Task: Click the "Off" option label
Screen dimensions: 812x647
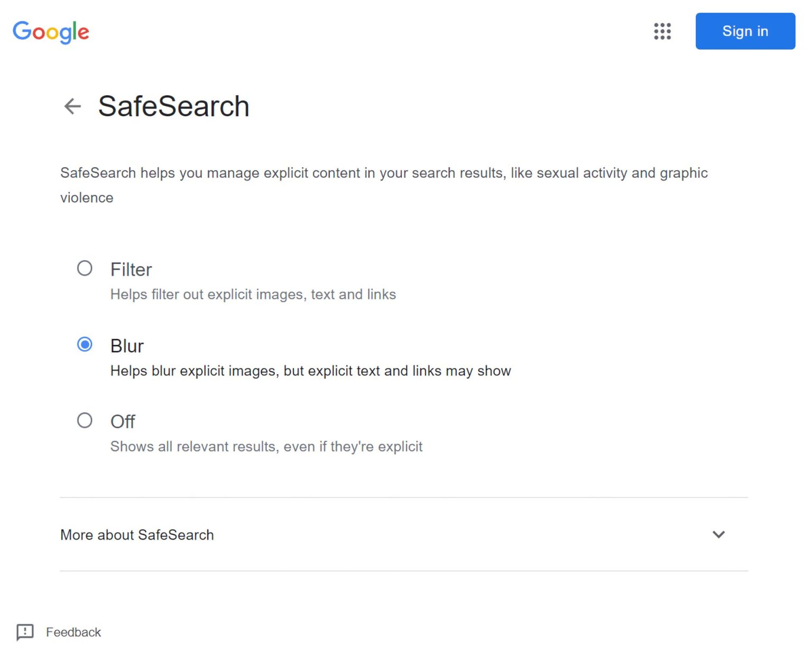Action: (x=123, y=422)
